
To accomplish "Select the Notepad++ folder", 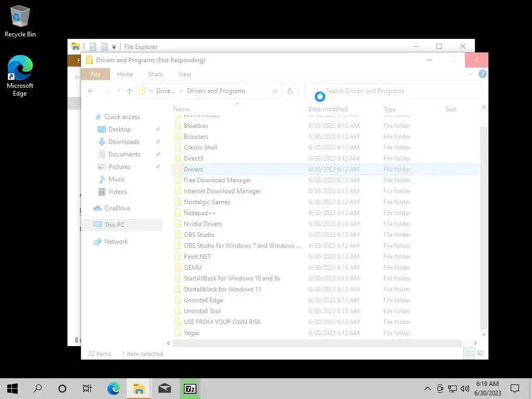I will point(199,212).
